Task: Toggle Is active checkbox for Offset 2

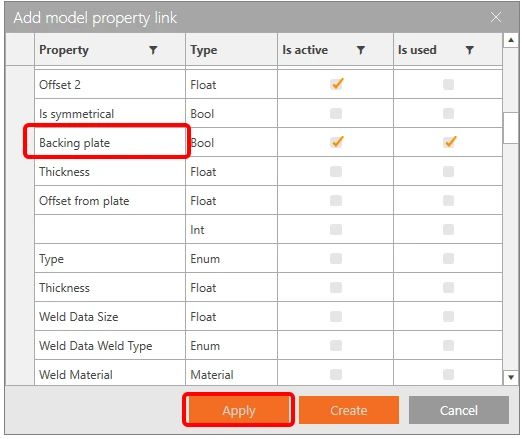Action: [336, 84]
